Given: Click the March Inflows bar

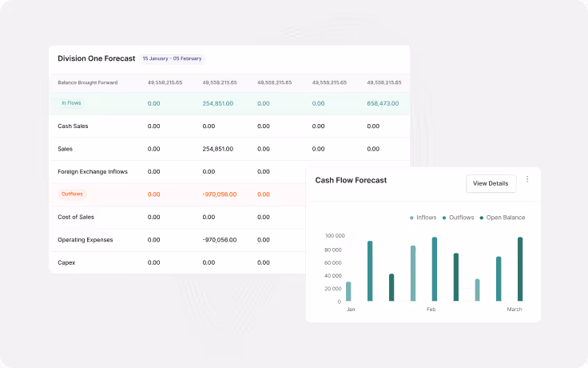Looking at the screenshot, I should click(x=478, y=290).
